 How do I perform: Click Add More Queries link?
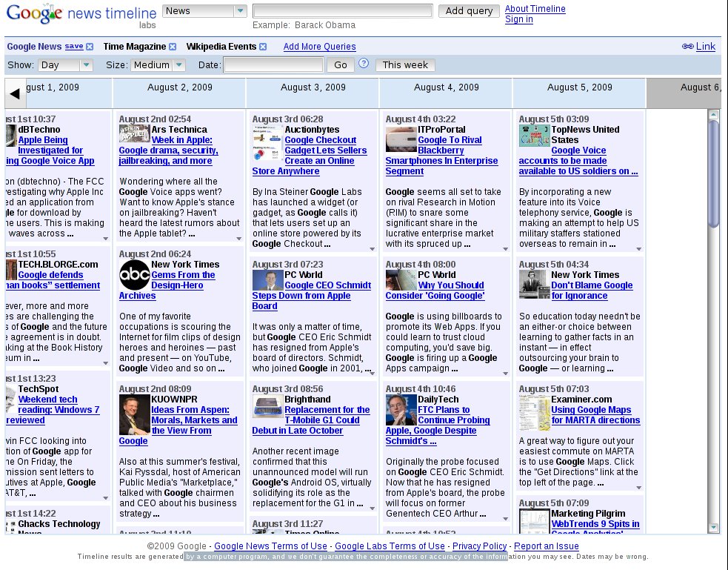[319, 47]
